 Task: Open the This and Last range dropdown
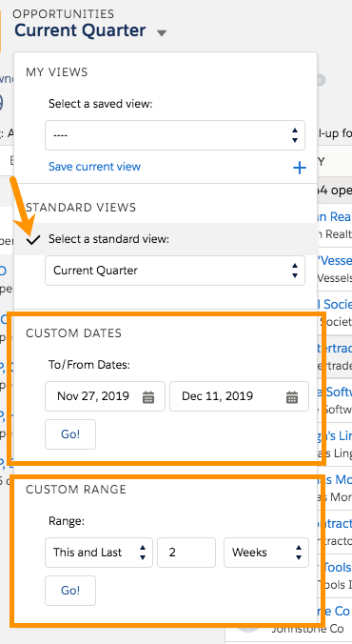tap(99, 553)
